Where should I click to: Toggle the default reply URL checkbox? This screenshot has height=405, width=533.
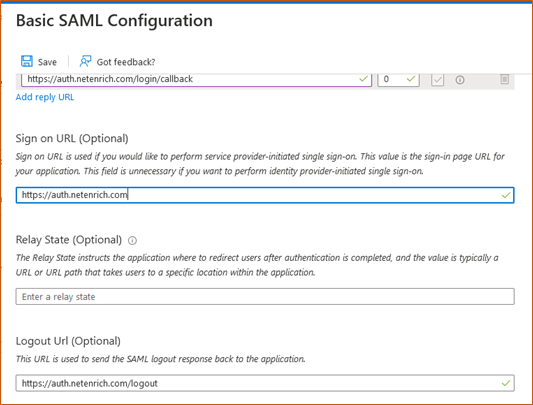coord(437,80)
